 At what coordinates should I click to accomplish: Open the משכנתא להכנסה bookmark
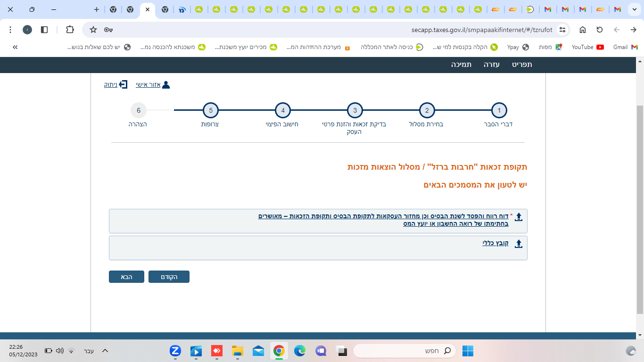[173, 47]
